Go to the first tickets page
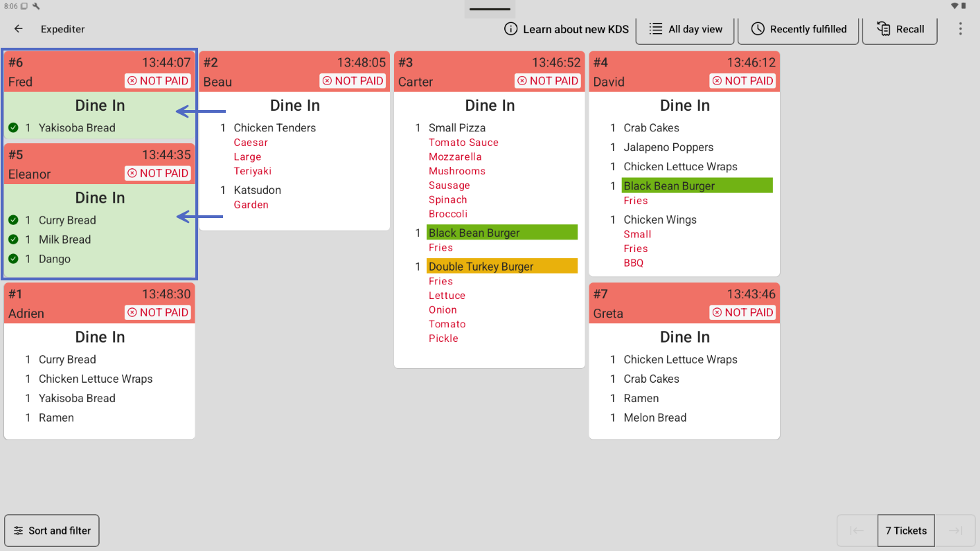This screenshot has height=551, width=980. point(857,531)
